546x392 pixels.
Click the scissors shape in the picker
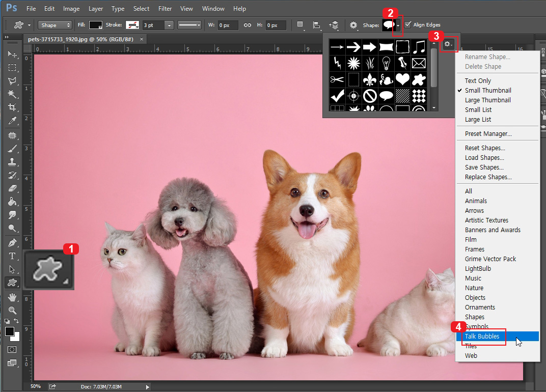pyautogui.click(x=337, y=79)
